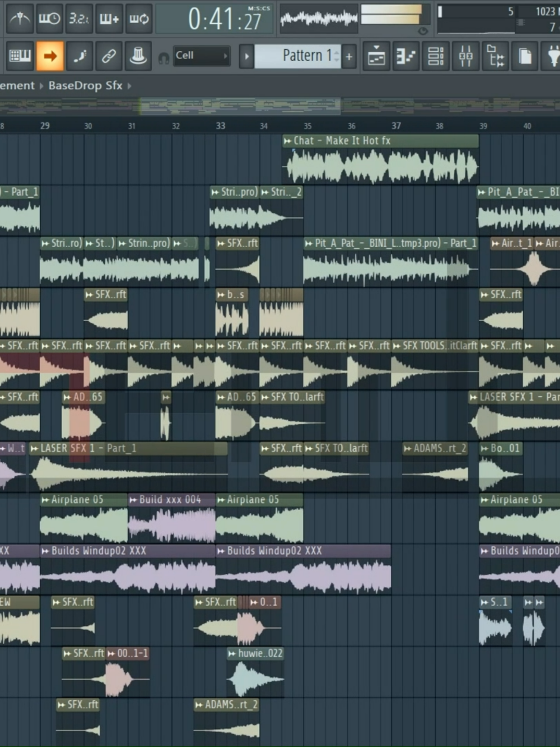This screenshot has width=560, height=747.
Task: Expand arrow after BaseDrop Sfx breadcrumb
Action: pyautogui.click(x=129, y=86)
